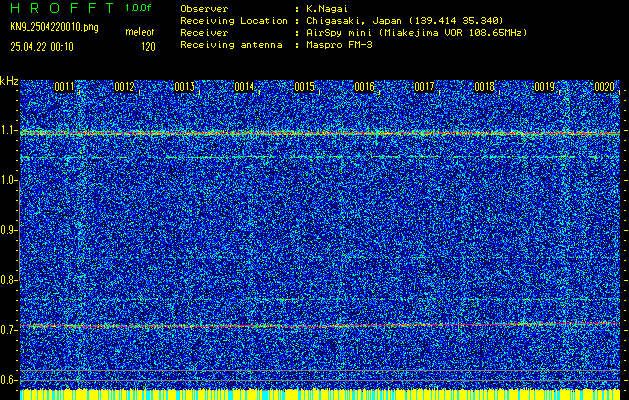This screenshot has width=629, height=400.
Task: Click the 1.0 kHz axis tick
Action: pos(8,181)
